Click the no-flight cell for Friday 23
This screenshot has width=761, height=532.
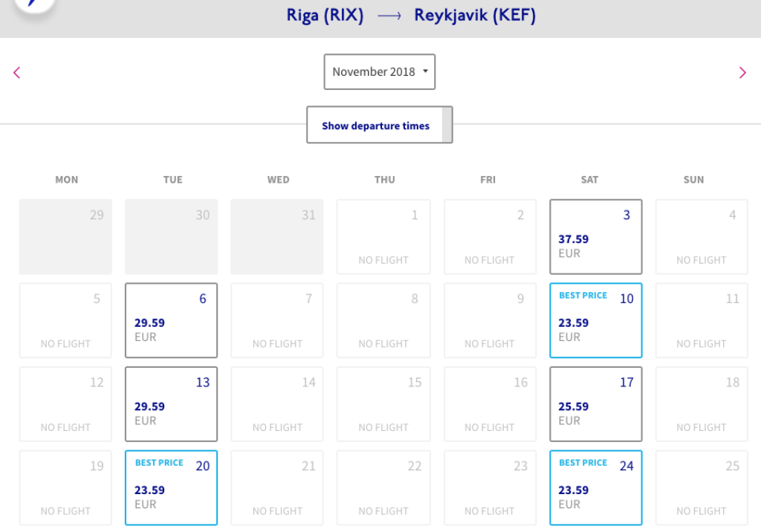(489, 487)
